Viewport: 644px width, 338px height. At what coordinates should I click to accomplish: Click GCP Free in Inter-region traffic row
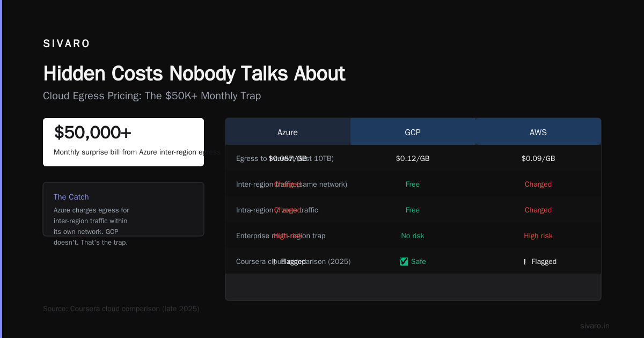click(x=413, y=184)
